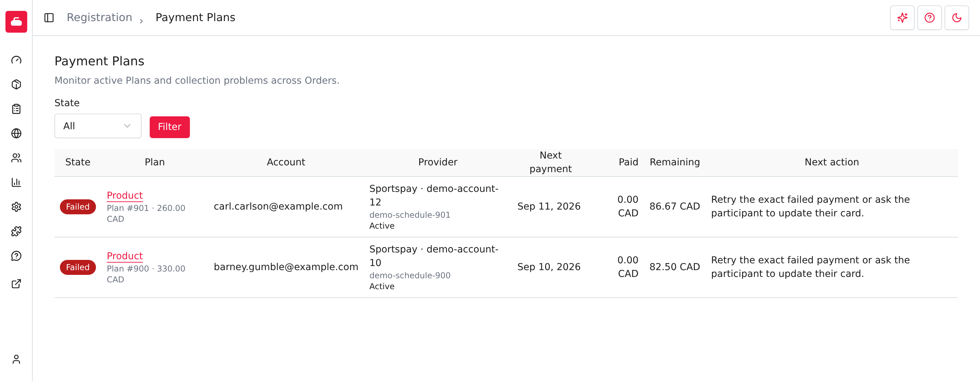Click Plan #900 · 330.00 CAD text
Image resolution: width=980 pixels, height=381 pixels.
pos(146,274)
